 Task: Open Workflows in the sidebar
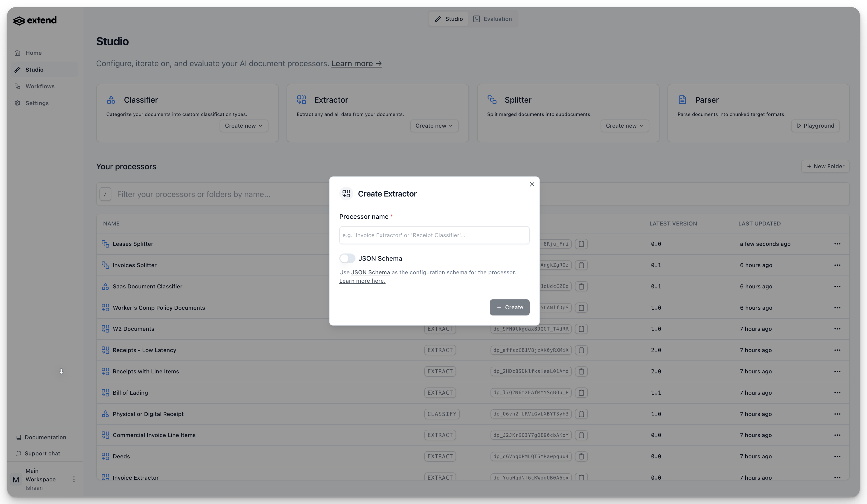tap(40, 86)
